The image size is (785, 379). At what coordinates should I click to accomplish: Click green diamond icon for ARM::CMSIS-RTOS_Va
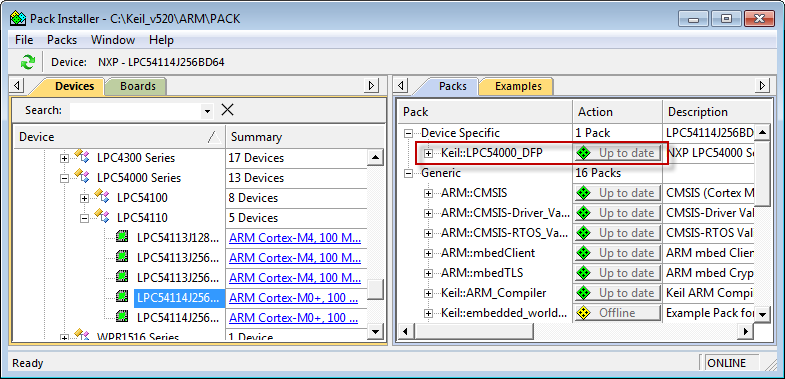click(583, 233)
